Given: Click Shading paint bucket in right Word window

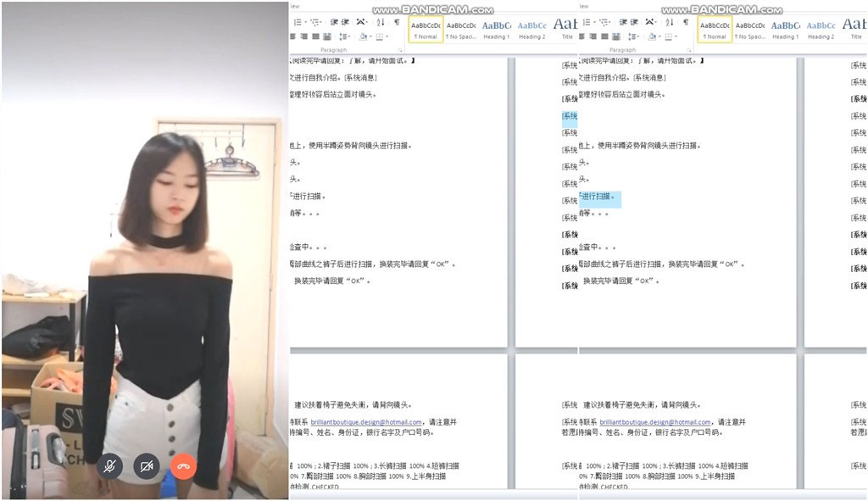Looking at the screenshot, I should (652, 36).
